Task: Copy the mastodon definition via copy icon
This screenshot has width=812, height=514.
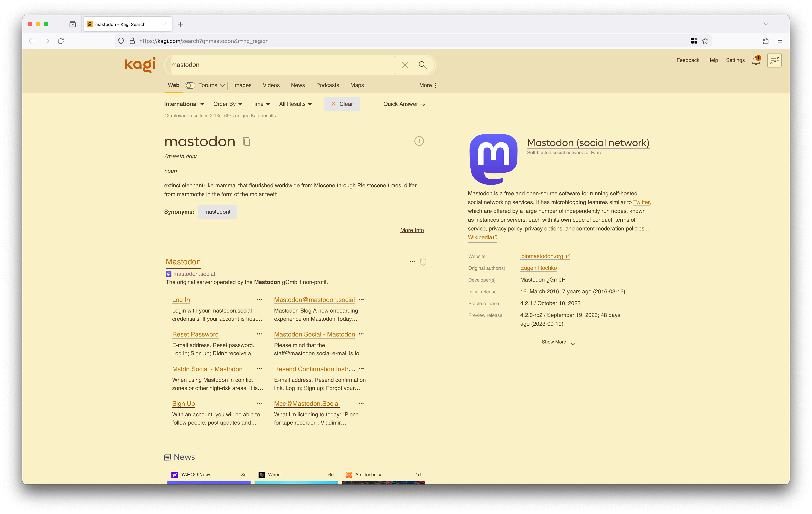Action: point(247,142)
